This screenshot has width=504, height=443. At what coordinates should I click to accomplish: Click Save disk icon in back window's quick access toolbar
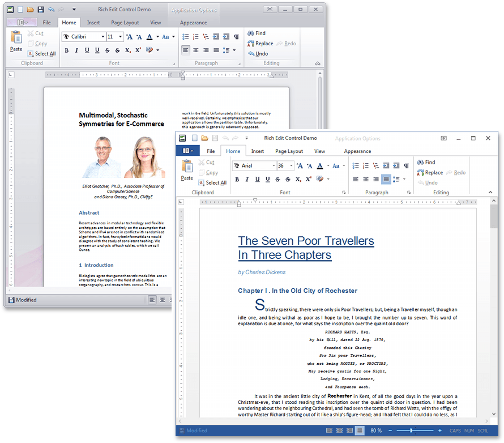tap(41, 9)
